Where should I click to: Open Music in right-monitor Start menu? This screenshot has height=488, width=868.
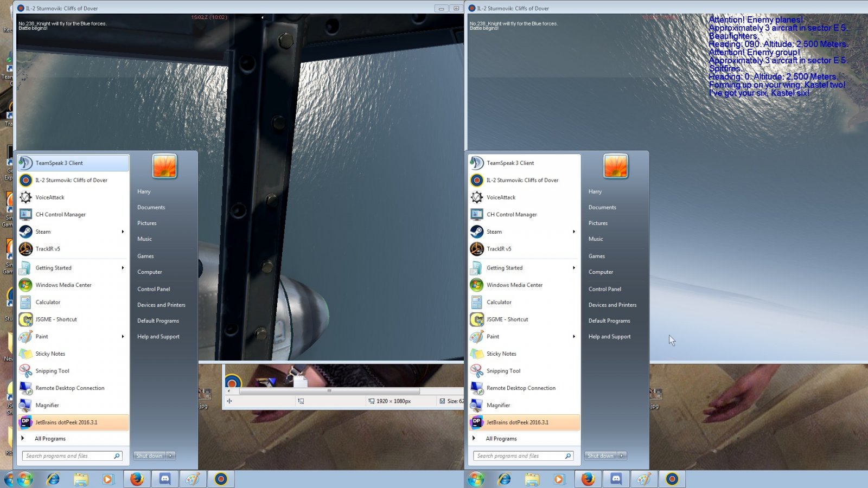(x=596, y=239)
